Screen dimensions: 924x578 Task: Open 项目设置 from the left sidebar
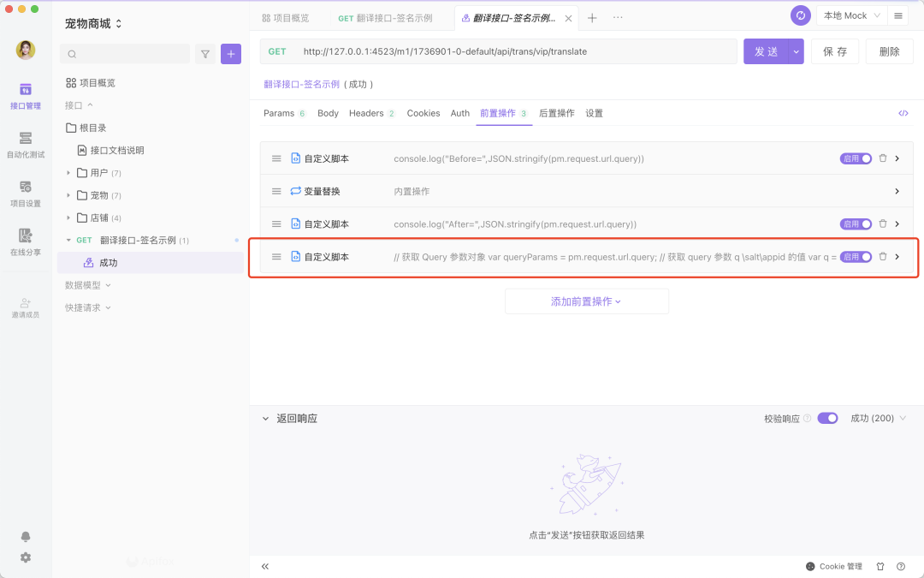[25, 193]
